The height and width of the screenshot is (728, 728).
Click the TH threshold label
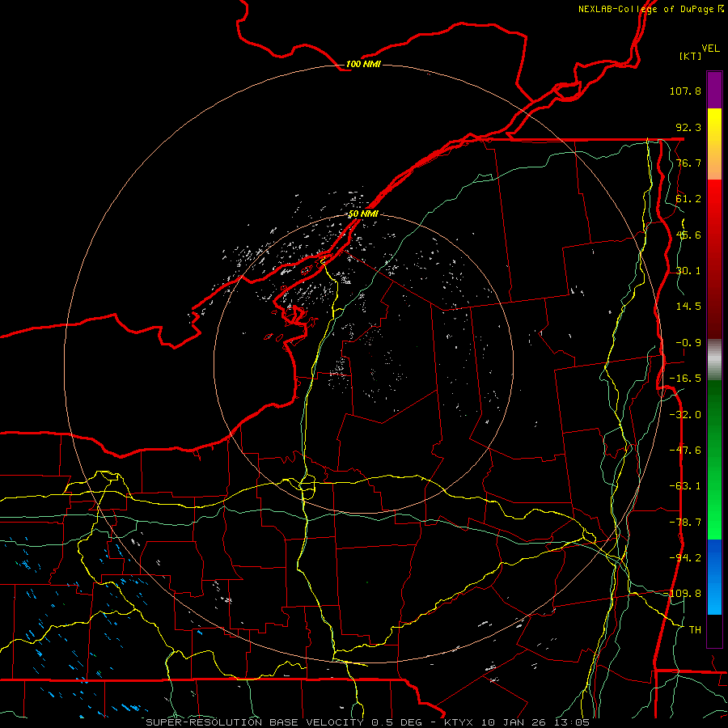[x=695, y=629]
